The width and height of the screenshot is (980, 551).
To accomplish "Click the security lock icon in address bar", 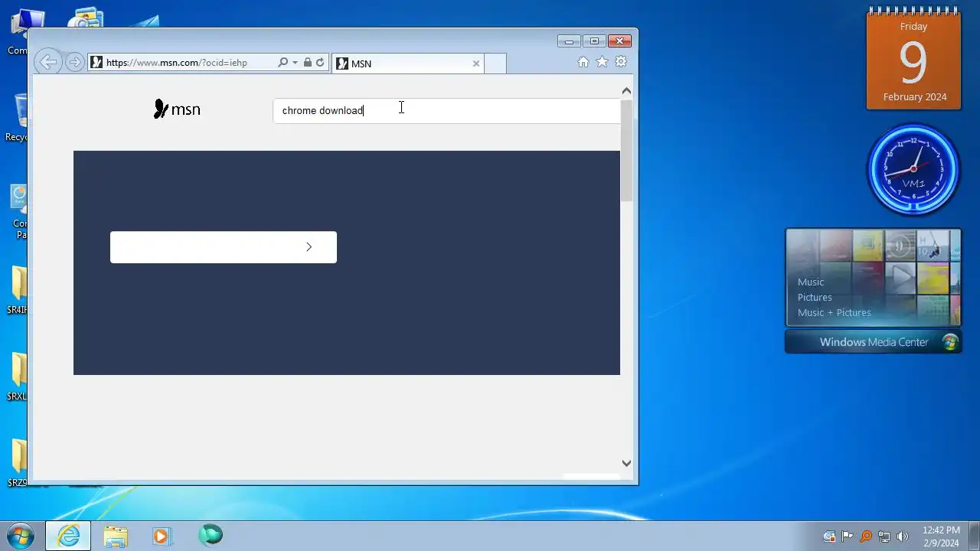I will point(307,63).
